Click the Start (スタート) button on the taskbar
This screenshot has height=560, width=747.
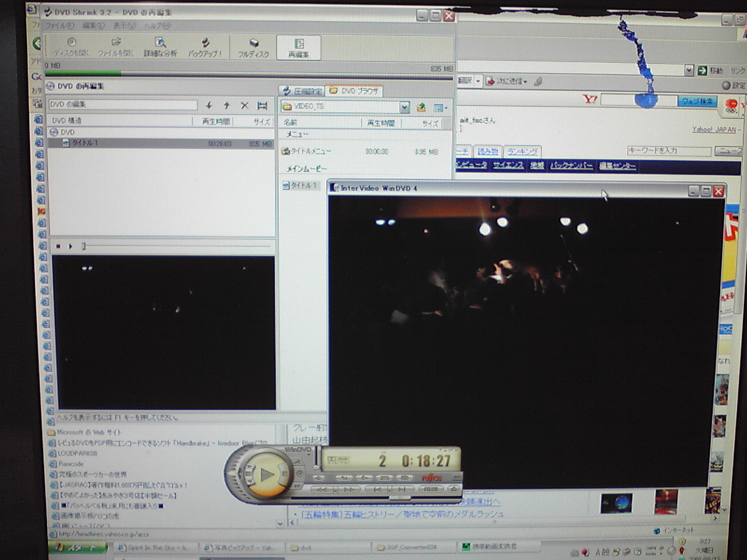pos(79,548)
